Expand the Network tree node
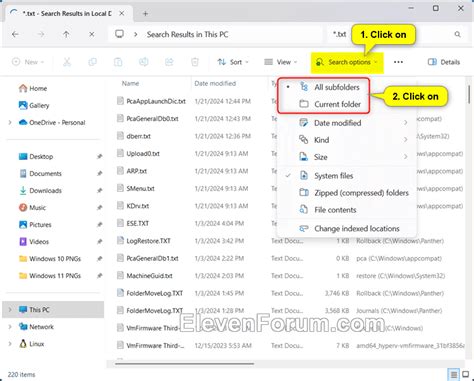The image size is (474, 381). click(10, 327)
